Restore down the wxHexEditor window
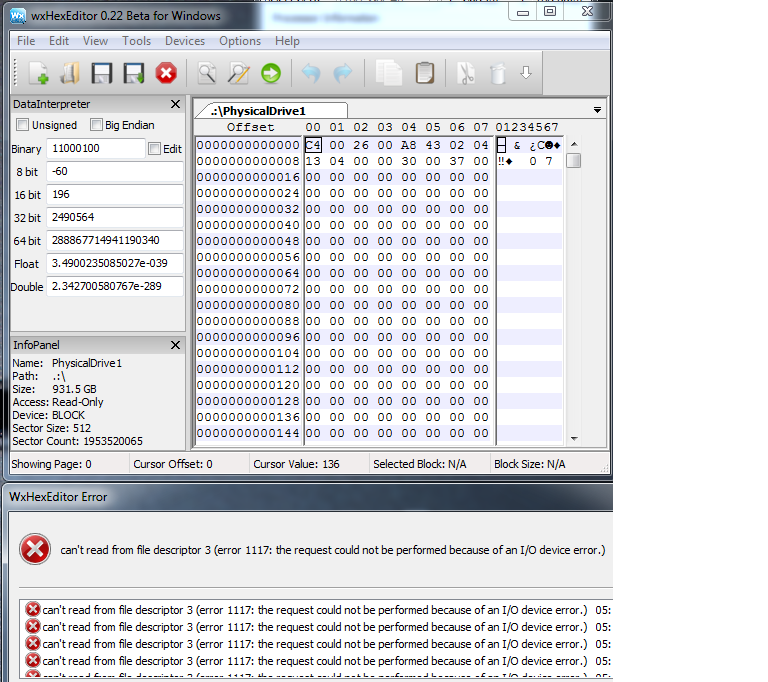The width and height of the screenshot is (768, 682). click(x=550, y=11)
